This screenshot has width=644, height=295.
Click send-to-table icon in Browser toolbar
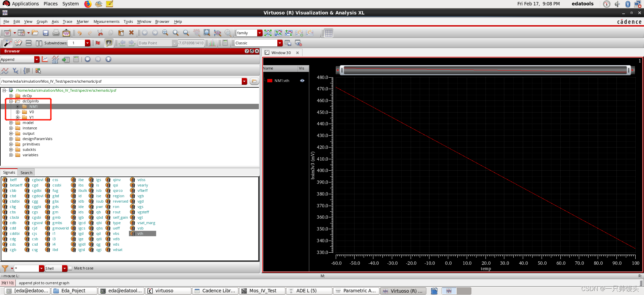(66, 59)
